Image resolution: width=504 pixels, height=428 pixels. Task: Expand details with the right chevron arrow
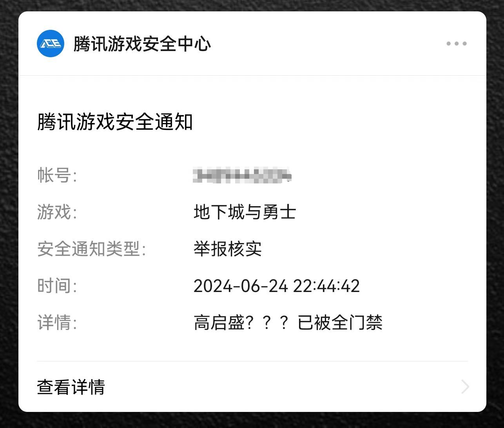coord(465,387)
